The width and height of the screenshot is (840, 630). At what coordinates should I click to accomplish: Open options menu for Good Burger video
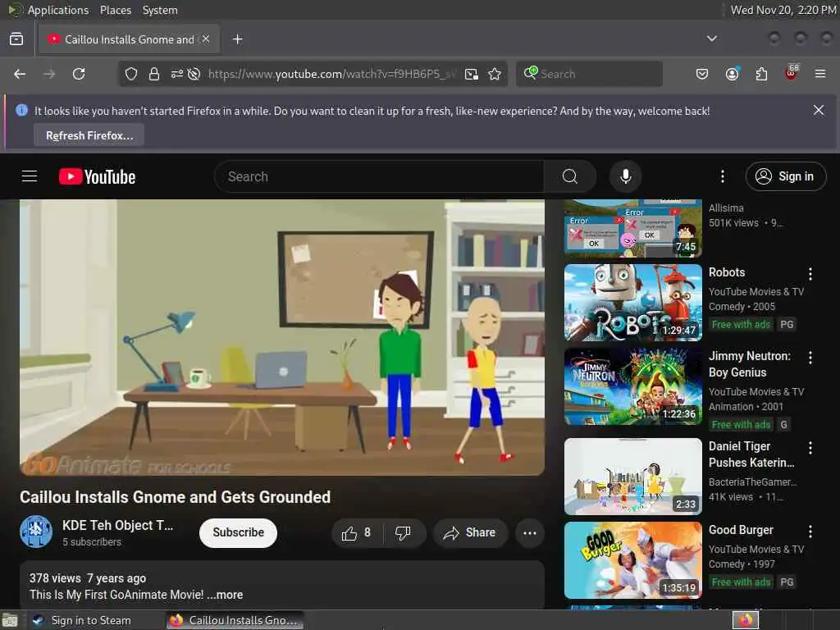point(810,532)
